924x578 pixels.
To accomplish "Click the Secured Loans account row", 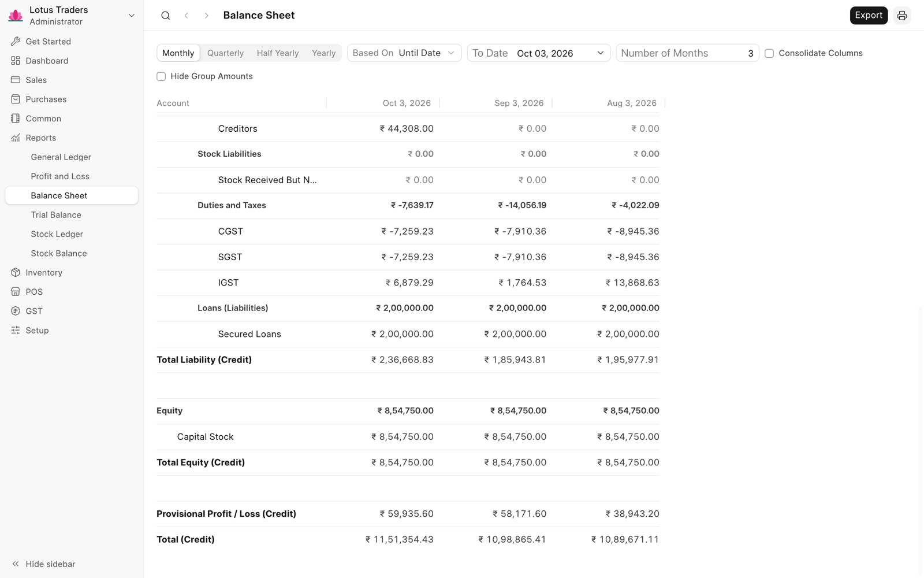I will click(408, 334).
